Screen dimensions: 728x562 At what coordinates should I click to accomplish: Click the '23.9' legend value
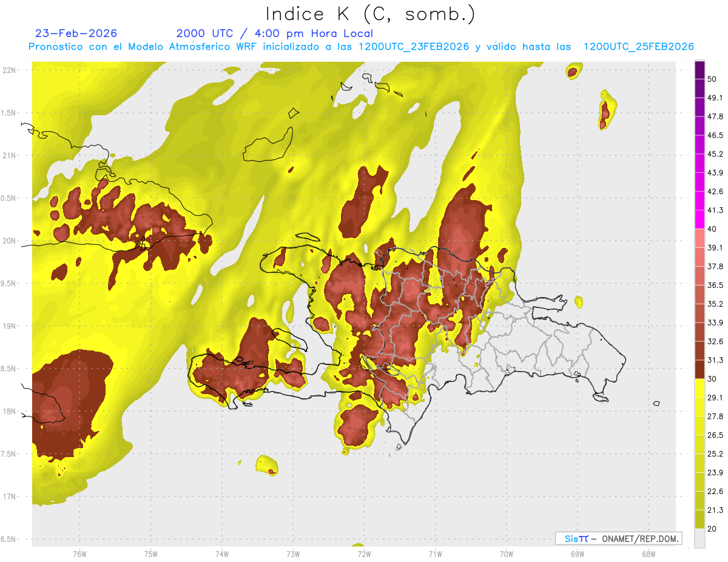(x=715, y=473)
